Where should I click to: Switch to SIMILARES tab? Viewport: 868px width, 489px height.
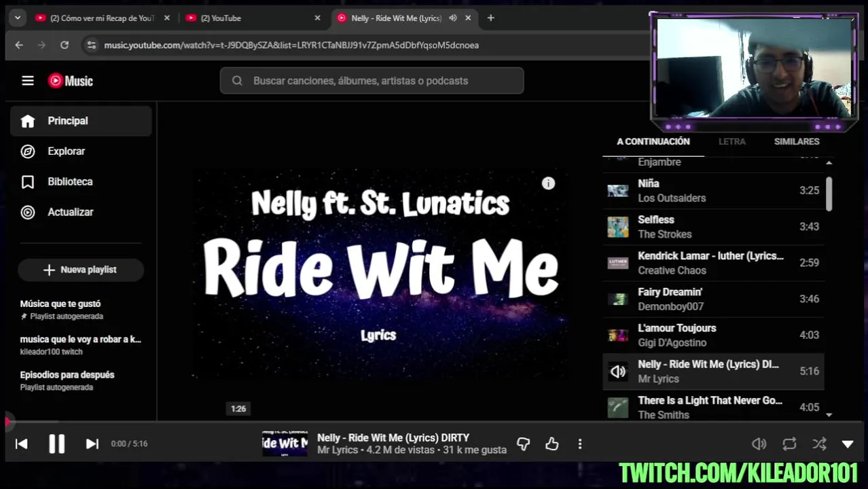(797, 141)
